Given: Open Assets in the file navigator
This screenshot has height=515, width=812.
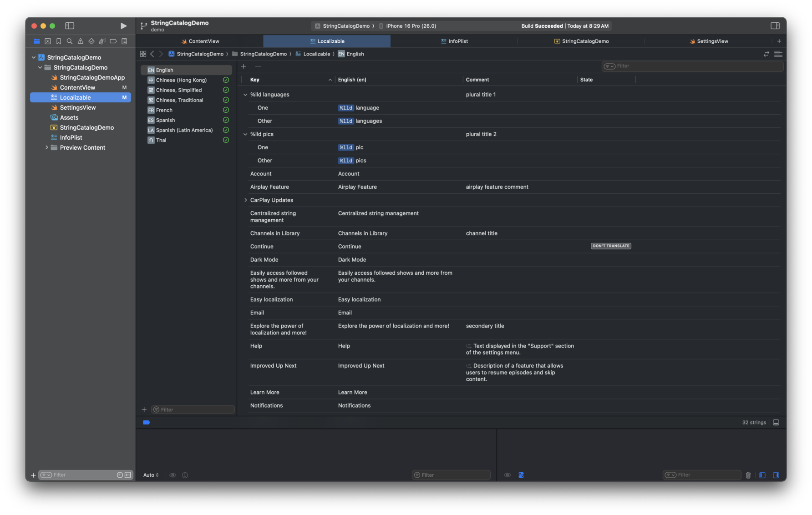Looking at the screenshot, I should (x=81, y=118).
